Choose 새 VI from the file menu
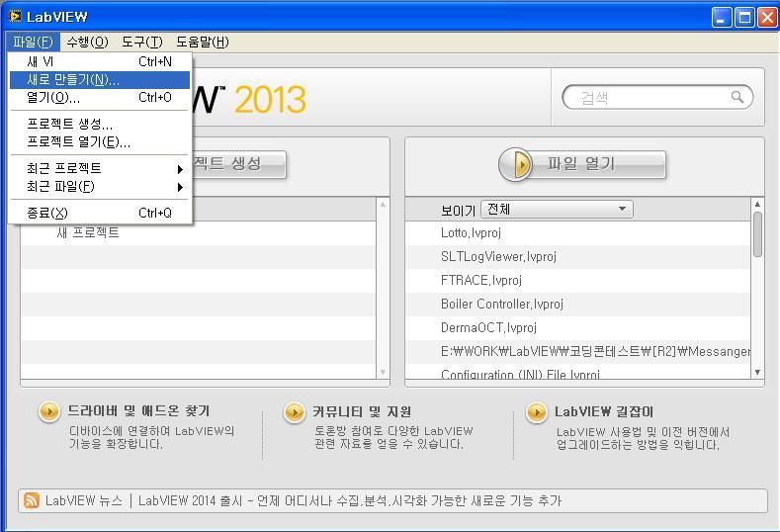 tap(100, 61)
